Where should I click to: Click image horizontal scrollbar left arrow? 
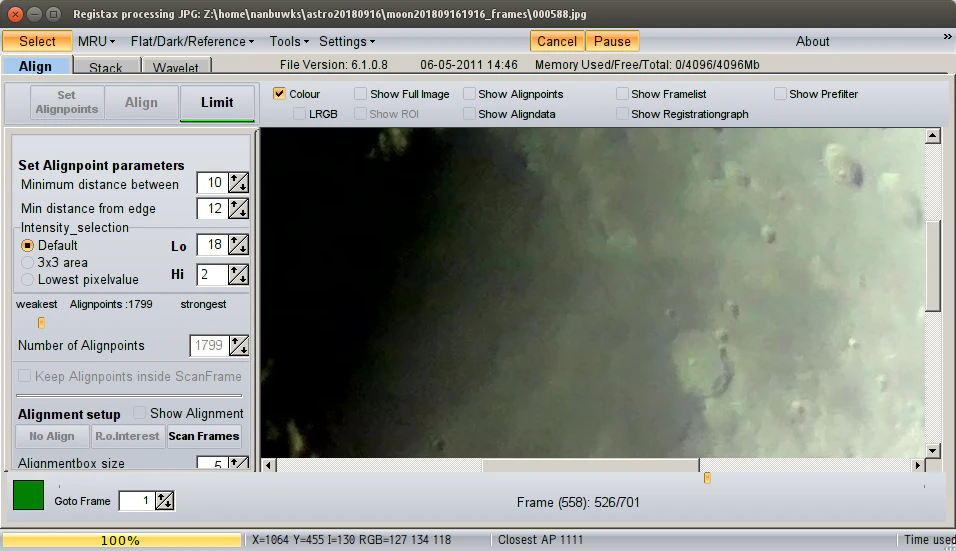click(268, 465)
